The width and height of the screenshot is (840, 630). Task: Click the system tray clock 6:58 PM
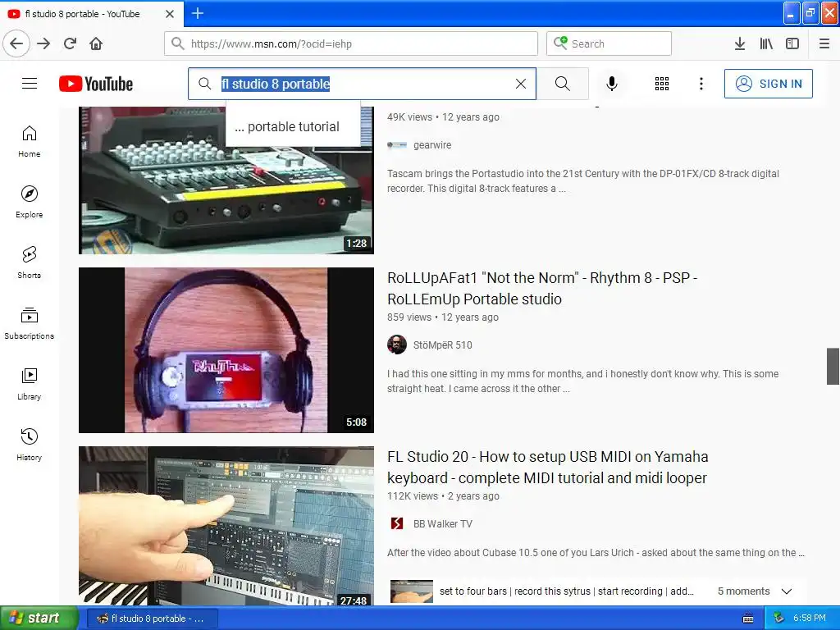[x=810, y=618]
